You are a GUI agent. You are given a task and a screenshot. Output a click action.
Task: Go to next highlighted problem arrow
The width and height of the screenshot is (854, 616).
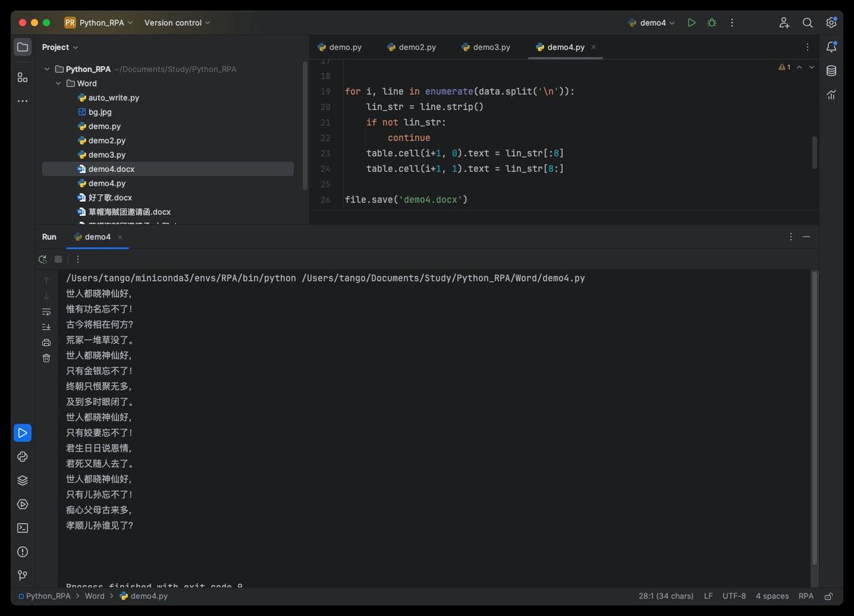pyautogui.click(x=812, y=67)
